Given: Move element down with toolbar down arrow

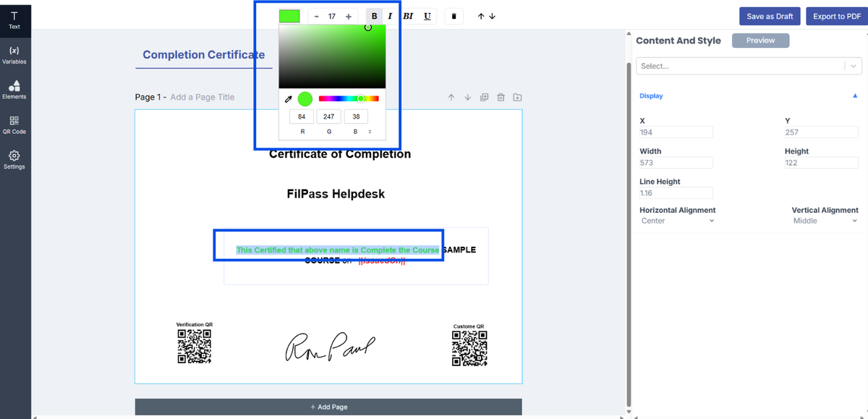Looking at the screenshot, I should pyautogui.click(x=492, y=16).
